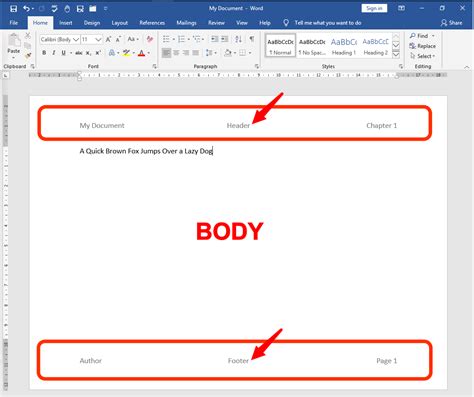Click the Shading paint bucket icon
The height and width of the screenshot is (397, 474).
point(228,53)
